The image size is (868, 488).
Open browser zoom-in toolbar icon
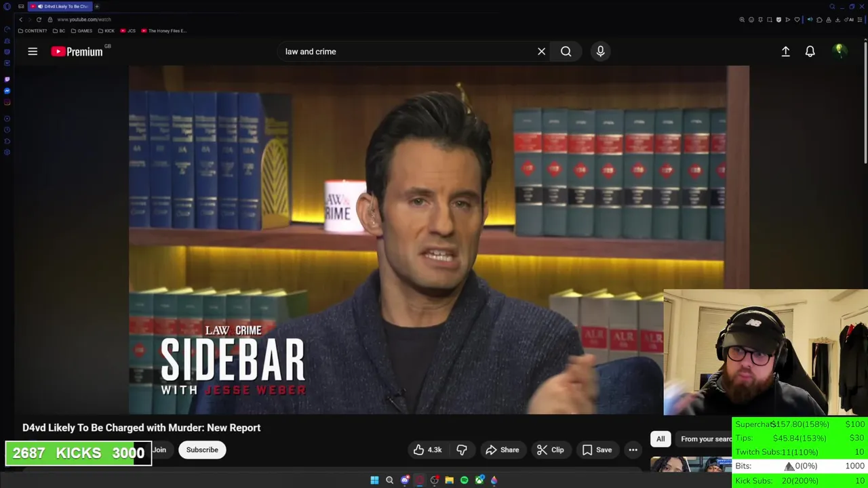point(742,20)
